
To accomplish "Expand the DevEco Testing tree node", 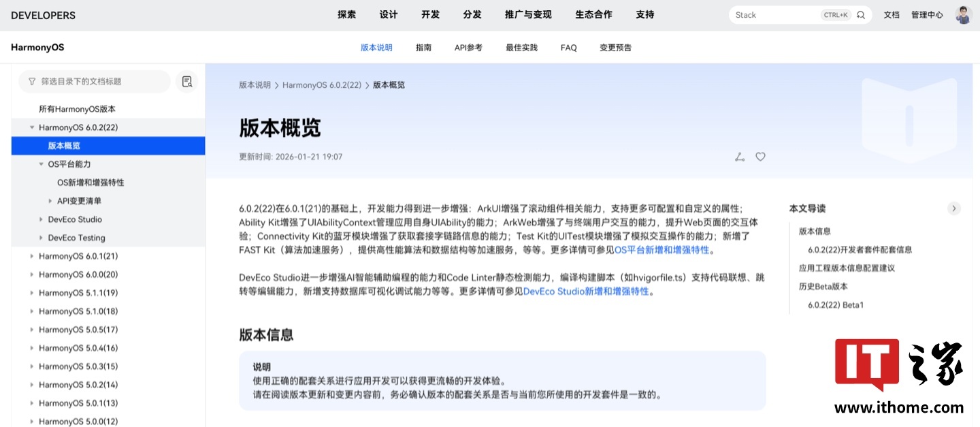I will coord(41,238).
